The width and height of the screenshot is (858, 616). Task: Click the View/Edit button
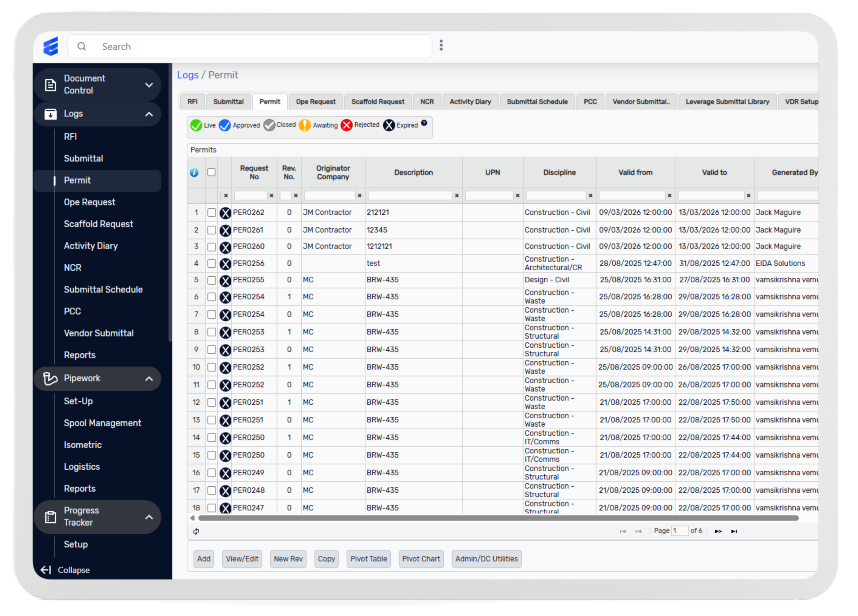pyautogui.click(x=242, y=559)
